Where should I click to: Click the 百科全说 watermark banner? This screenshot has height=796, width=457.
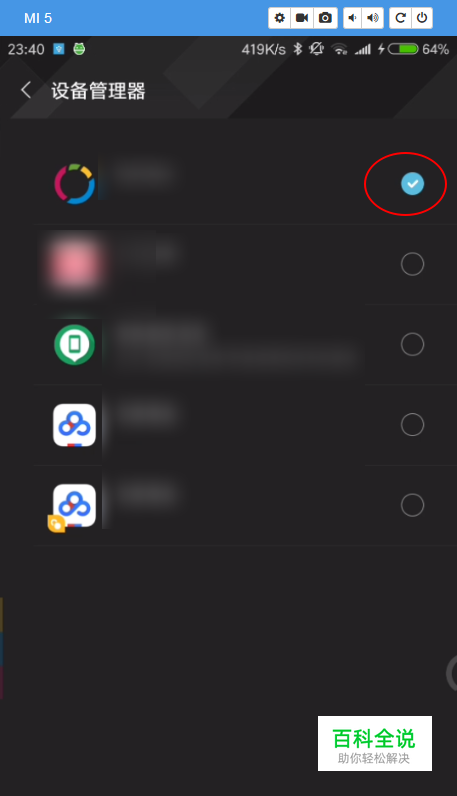(x=375, y=743)
